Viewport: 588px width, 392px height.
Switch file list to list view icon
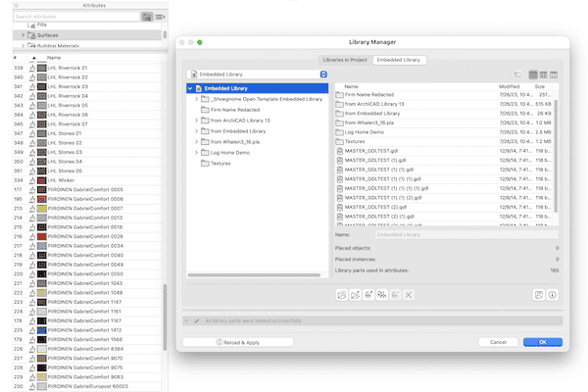[x=533, y=74]
